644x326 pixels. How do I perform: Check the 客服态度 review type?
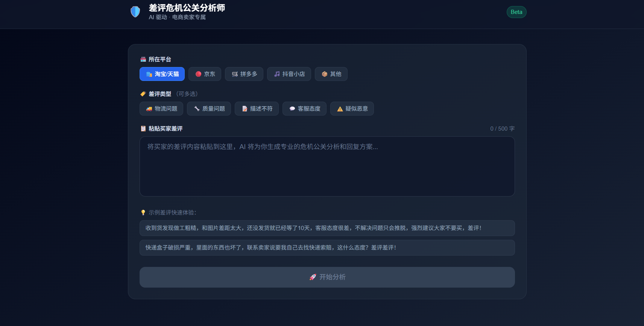point(304,109)
